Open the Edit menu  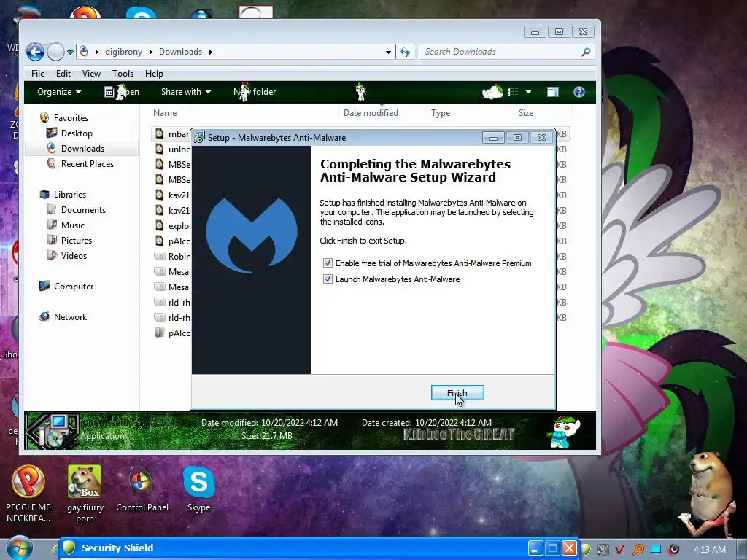click(x=63, y=74)
